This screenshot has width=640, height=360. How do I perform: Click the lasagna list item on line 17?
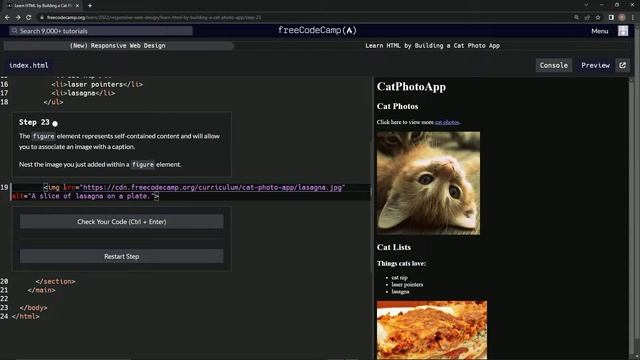83,93
